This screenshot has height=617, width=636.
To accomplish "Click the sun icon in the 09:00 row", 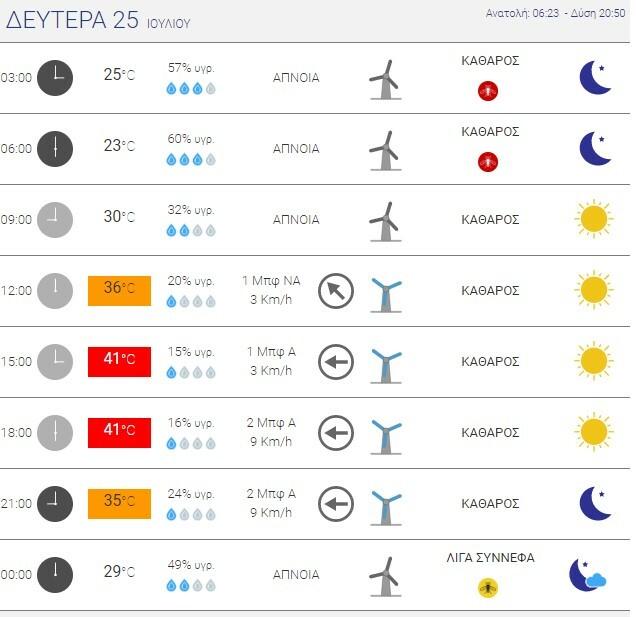I will tap(593, 219).
